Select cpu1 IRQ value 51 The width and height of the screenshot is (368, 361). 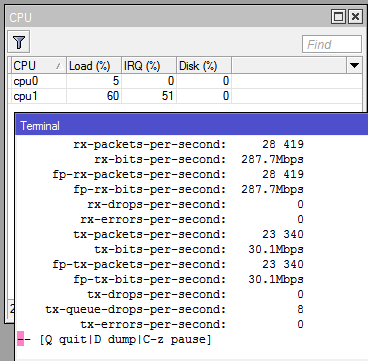167,96
